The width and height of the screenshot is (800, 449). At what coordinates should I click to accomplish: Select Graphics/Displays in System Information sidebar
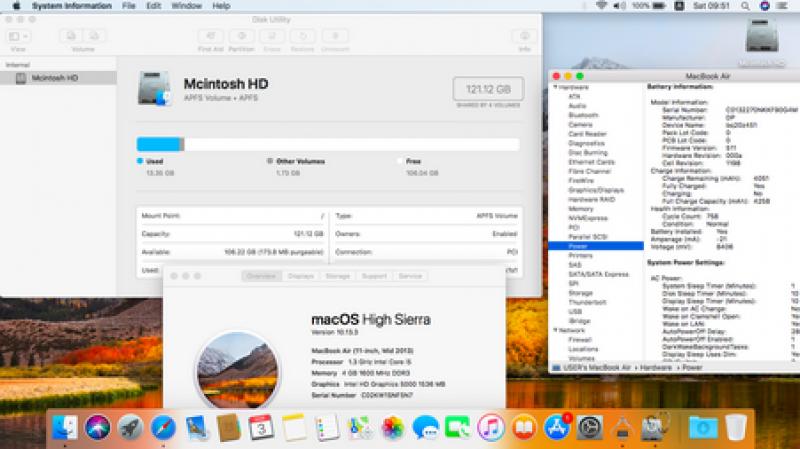click(596, 190)
